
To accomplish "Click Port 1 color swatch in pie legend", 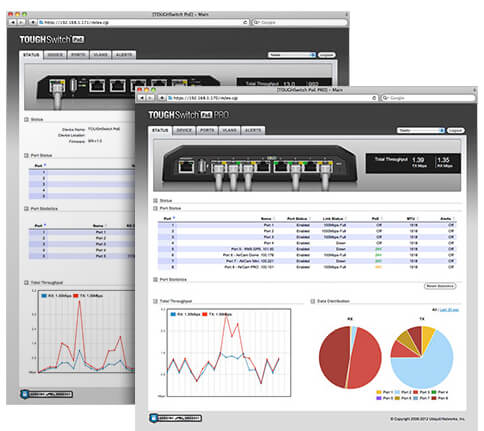I will point(379,392).
